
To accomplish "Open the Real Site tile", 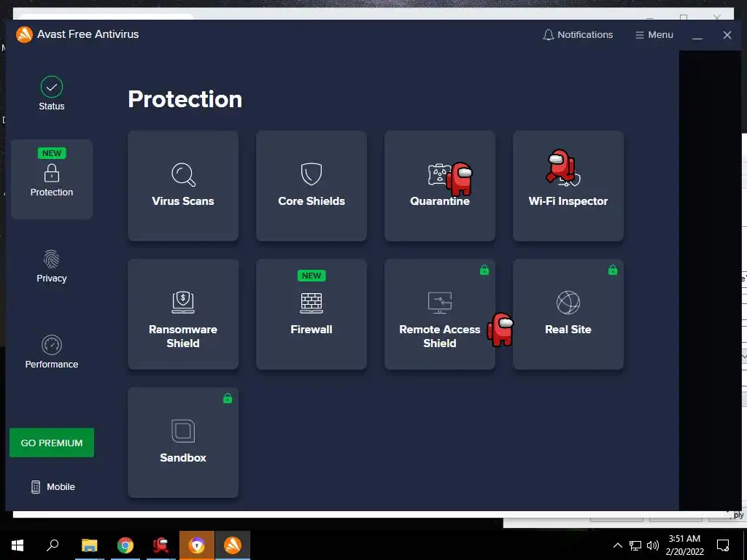I will pos(568,314).
